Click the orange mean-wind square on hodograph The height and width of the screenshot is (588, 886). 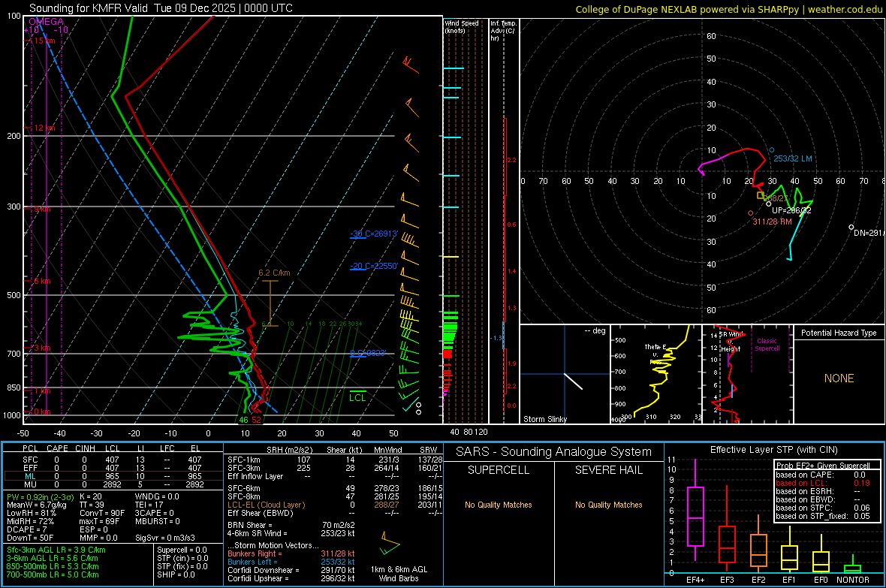click(x=761, y=195)
